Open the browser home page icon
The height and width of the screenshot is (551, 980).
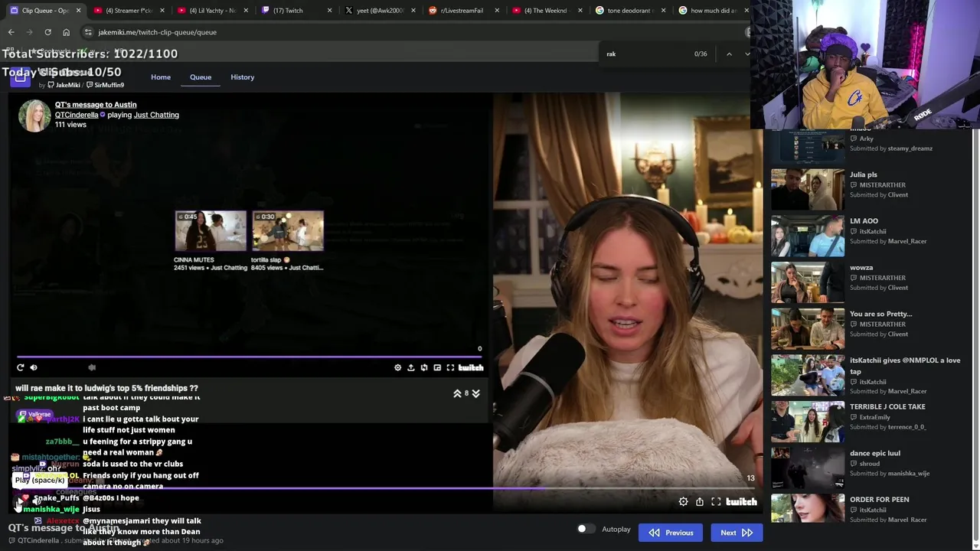coord(66,32)
